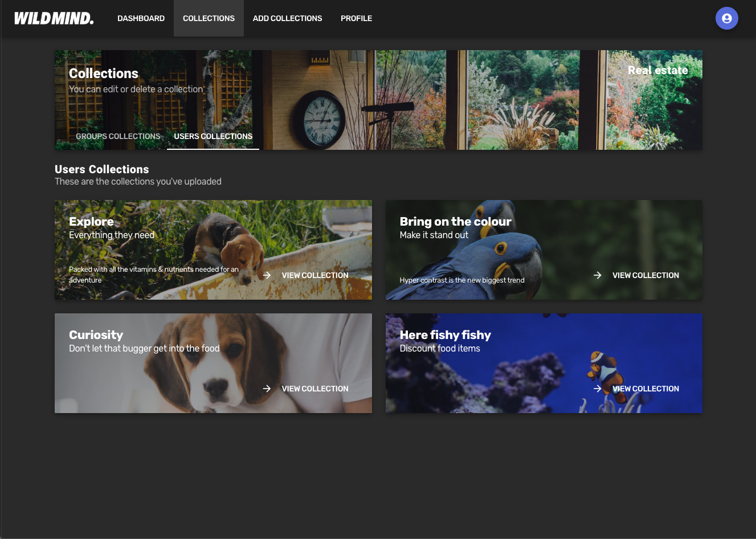Click the Here fishy fishy card title
Image resolution: width=756 pixels, height=539 pixels.
click(x=445, y=335)
